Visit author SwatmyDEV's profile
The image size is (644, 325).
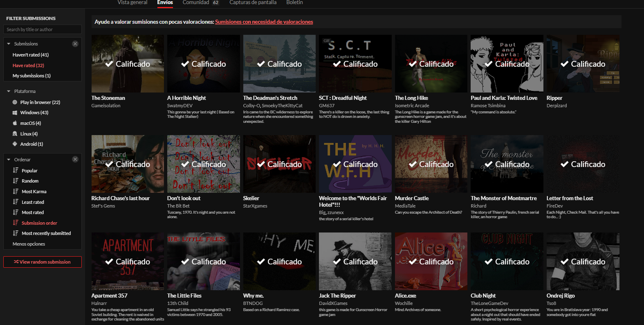pyautogui.click(x=180, y=106)
